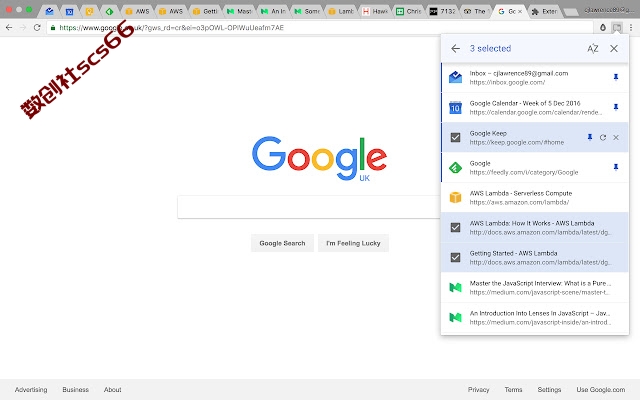Close the Google Keep tab via its row X

(616, 137)
